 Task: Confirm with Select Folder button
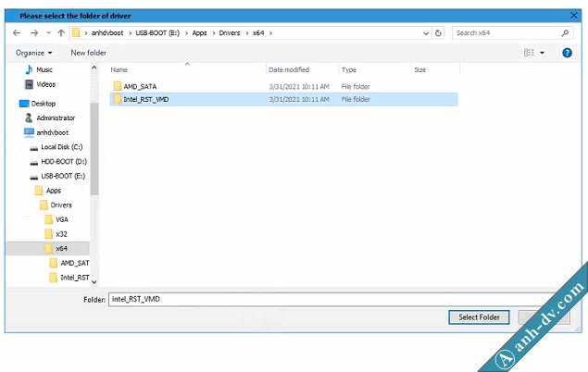[x=479, y=317]
